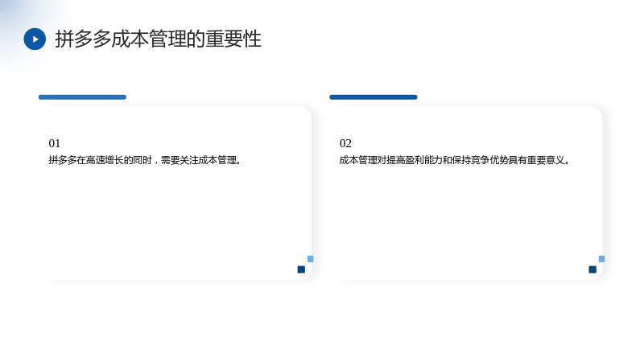
Task: Click the right card sentence starting with 成本管理对提高盈利能力
Action: click(455, 160)
